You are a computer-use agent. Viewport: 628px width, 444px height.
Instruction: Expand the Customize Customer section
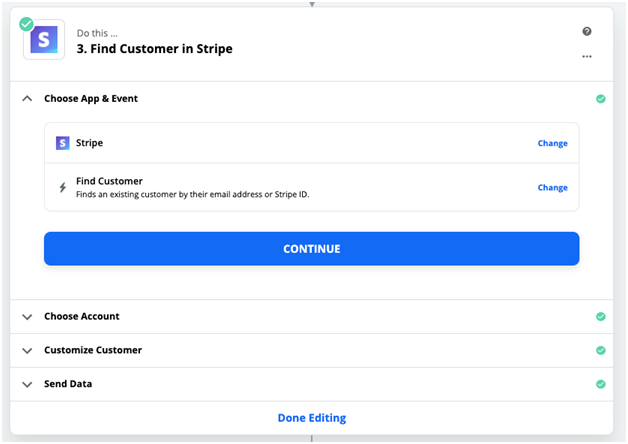tap(27, 351)
